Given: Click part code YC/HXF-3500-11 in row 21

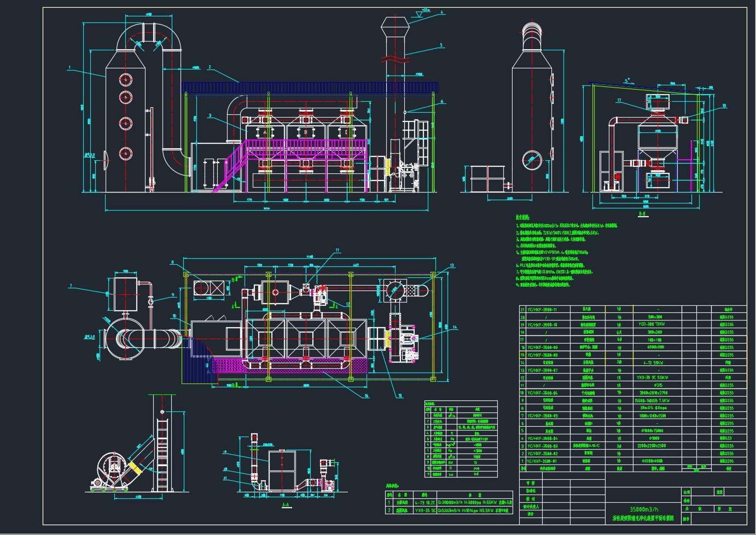Looking at the screenshot, I should (545, 309).
